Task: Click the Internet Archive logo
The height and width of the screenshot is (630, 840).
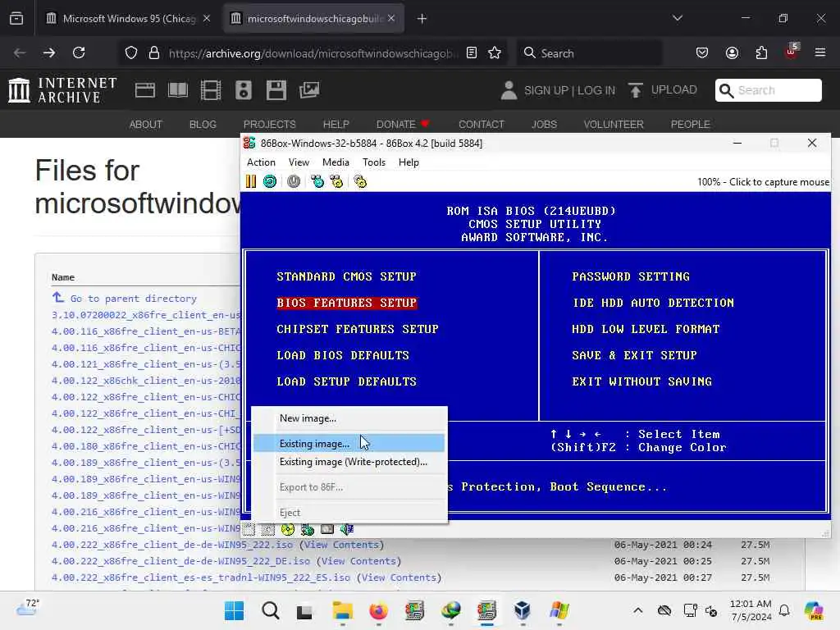Action: 62,90
